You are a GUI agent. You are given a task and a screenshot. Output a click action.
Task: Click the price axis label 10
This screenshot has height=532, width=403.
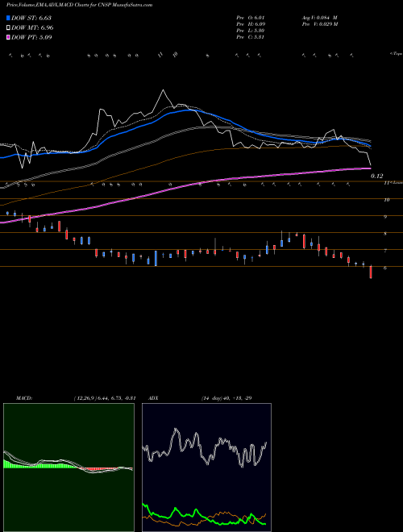coord(387,200)
